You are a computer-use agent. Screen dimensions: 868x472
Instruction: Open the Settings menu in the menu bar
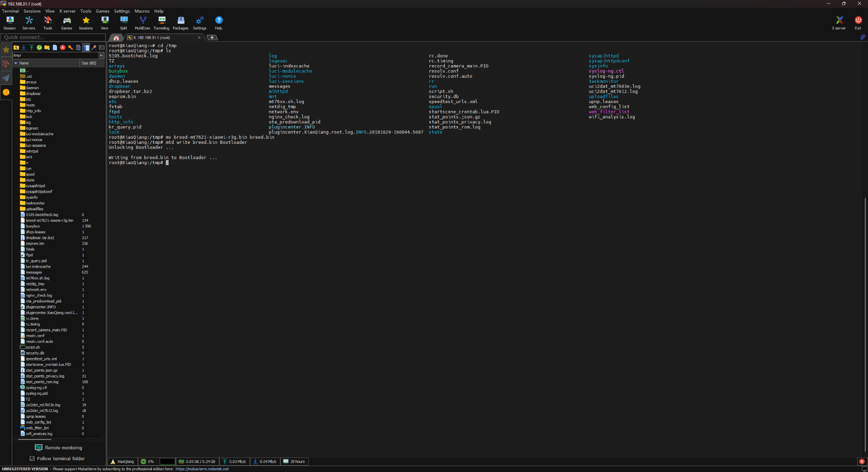(122, 11)
